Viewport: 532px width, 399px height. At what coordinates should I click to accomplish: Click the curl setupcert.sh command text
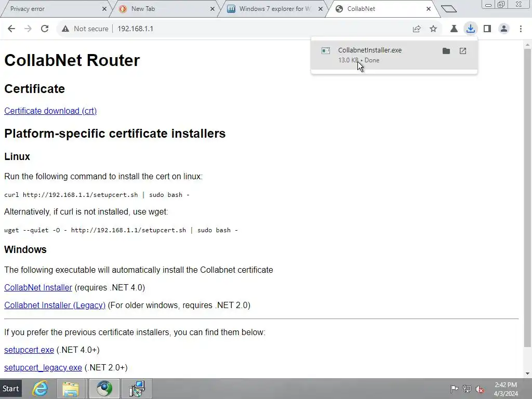pyautogui.click(x=97, y=195)
